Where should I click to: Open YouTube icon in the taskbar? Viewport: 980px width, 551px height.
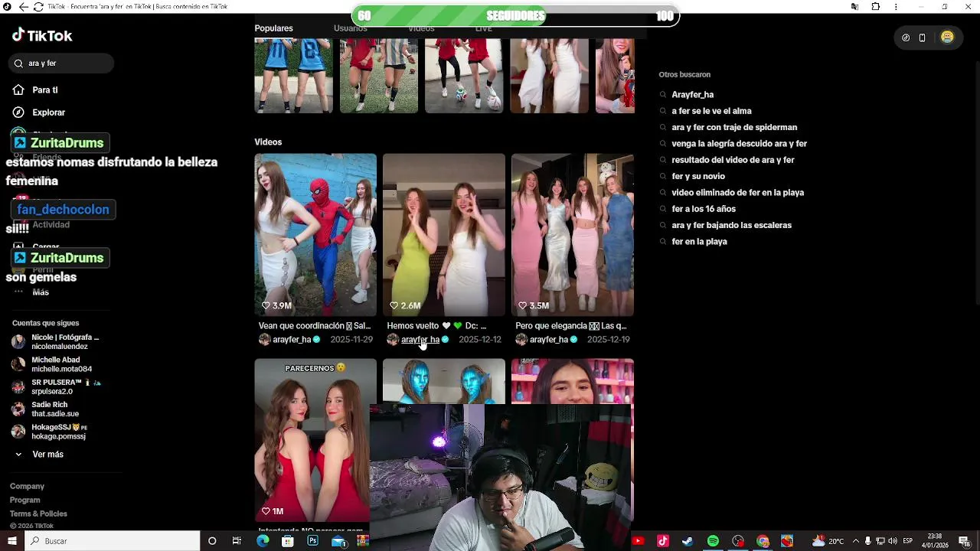638,541
